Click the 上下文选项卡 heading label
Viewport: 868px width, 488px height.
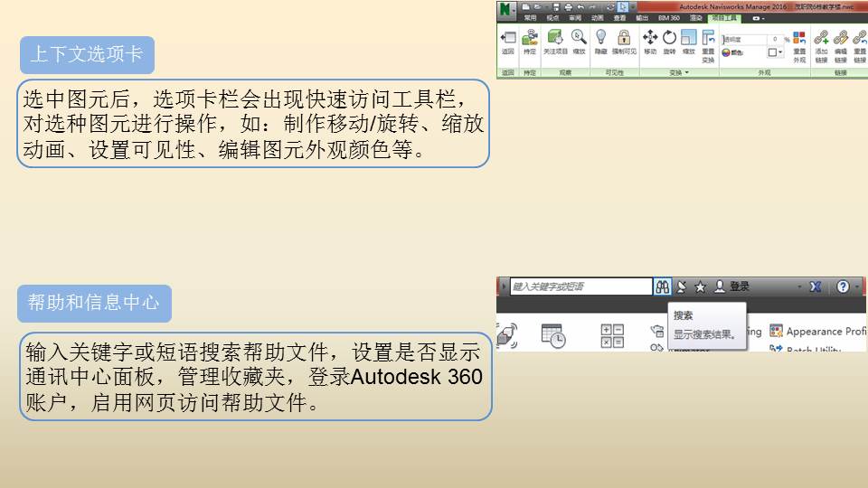[x=87, y=54]
